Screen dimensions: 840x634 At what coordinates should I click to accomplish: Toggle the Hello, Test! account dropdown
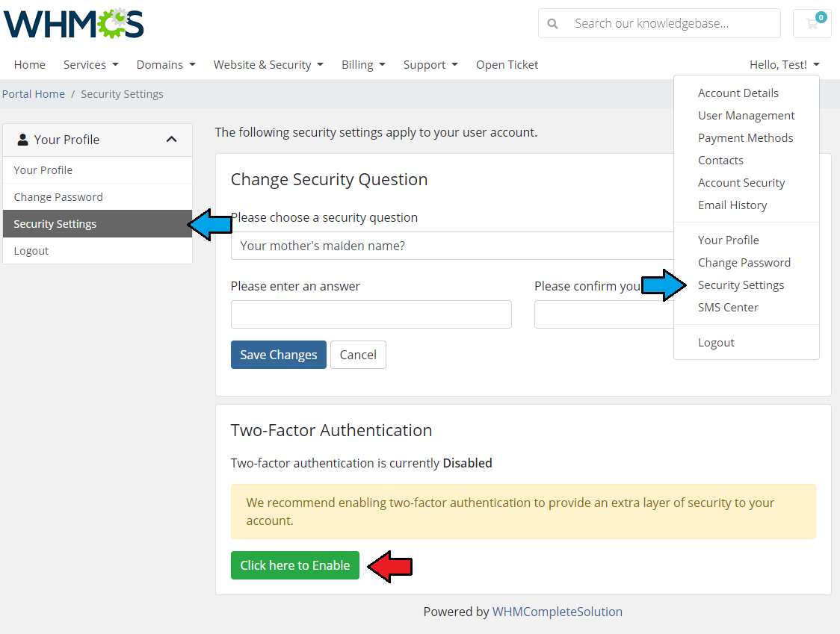coord(784,65)
